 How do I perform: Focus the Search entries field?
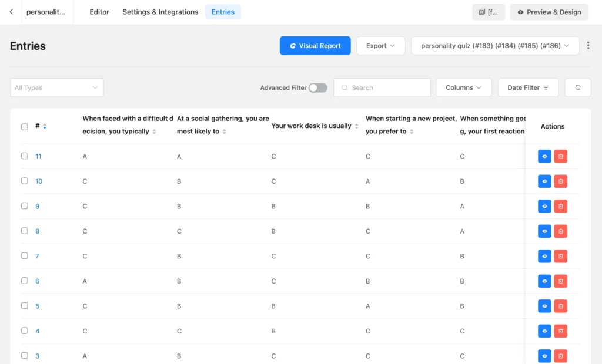pyautogui.click(x=382, y=87)
